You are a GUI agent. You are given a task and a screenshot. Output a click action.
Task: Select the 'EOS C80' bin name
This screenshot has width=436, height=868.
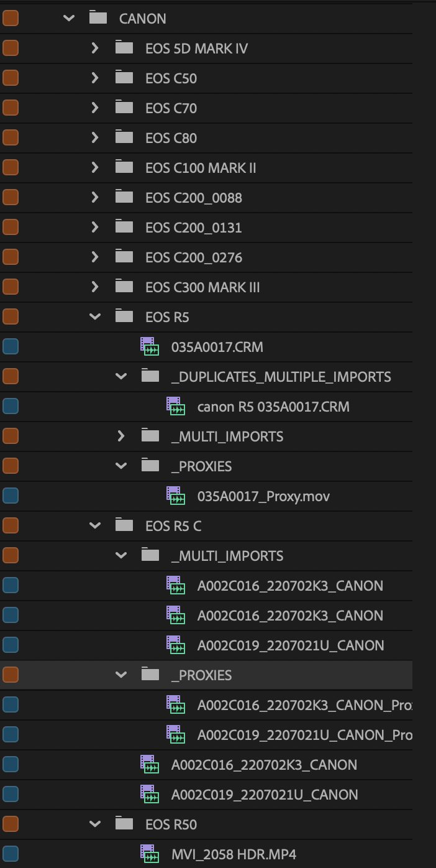(171, 138)
